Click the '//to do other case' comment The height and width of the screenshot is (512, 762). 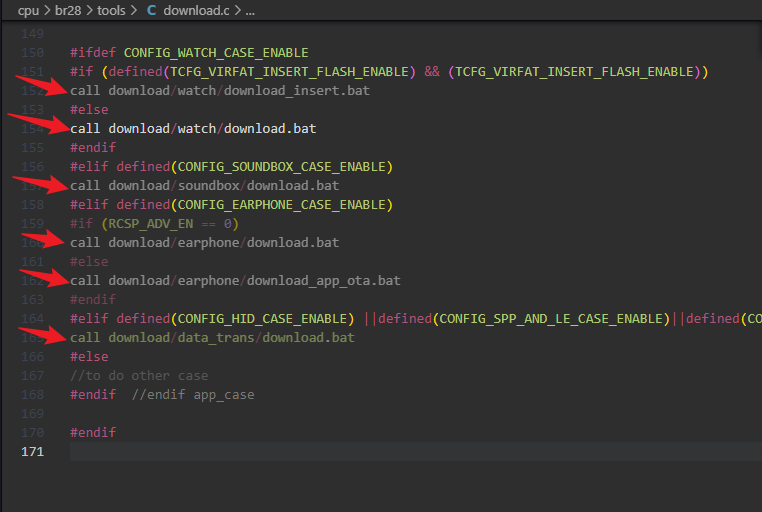pyautogui.click(x=139, y=375)
